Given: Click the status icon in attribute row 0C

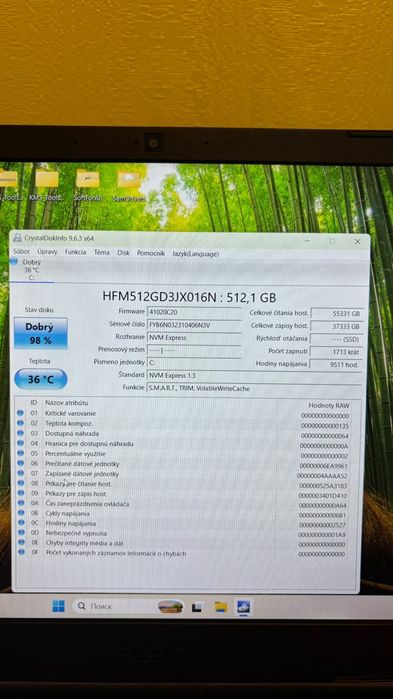Looking at the screenshot, I should [20, 522].
